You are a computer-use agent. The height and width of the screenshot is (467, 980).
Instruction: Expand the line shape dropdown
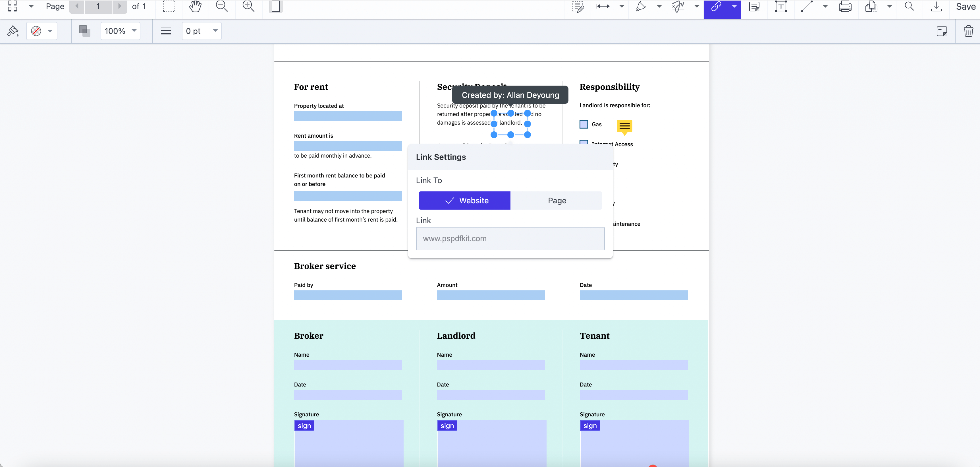click(825, 6)
